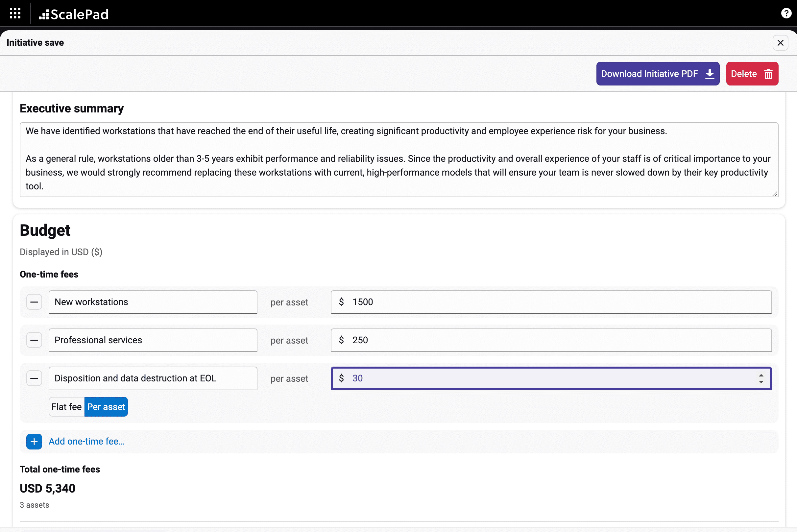Click the red Delete button
This screenshot has width=797, height=532.
tap(752, 74)
